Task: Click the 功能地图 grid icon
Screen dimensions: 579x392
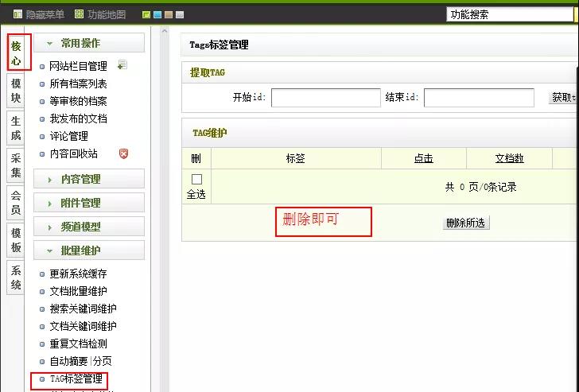Action: (x=79, y=14)
